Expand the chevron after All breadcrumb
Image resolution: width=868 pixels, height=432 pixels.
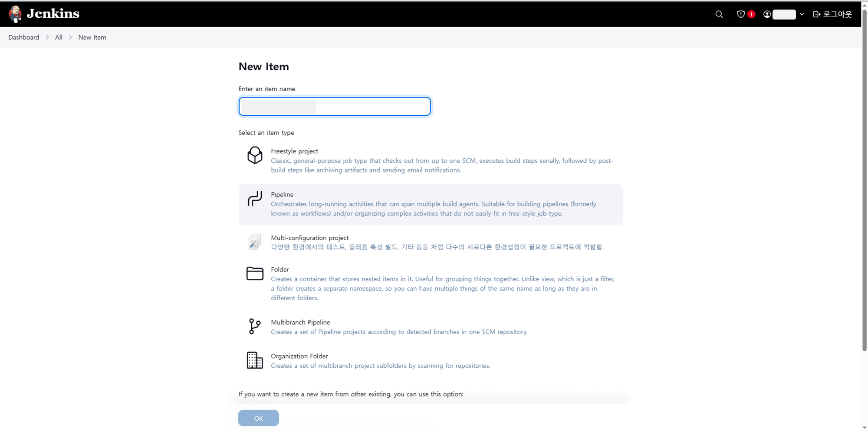pyautogui.click(x=70, y=37)
